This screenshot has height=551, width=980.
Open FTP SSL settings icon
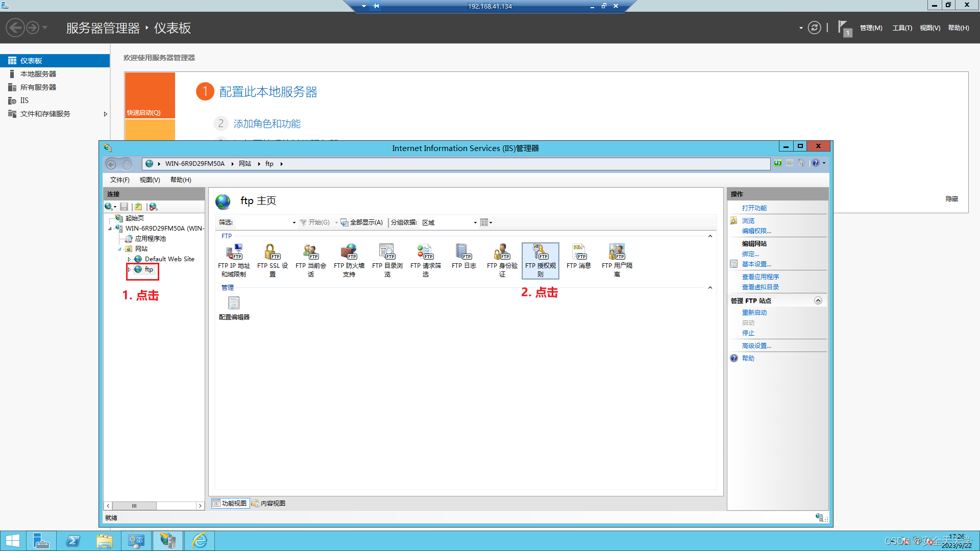273,261
